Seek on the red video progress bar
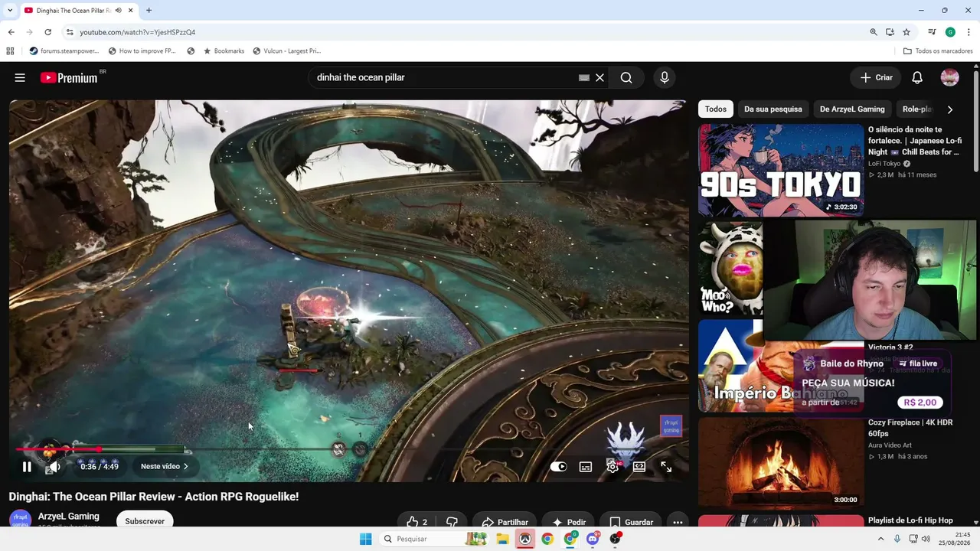980x551 pixels. click(x=348, y=449)
